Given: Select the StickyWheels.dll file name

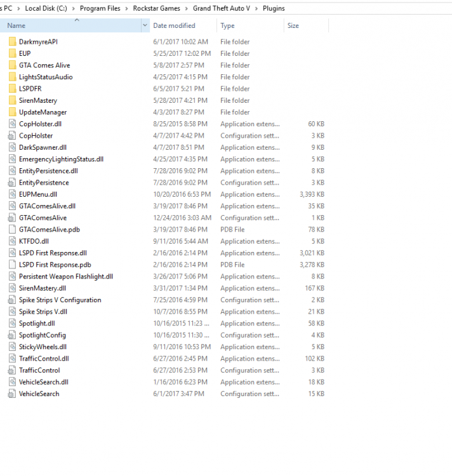Looking at the screenshot, I should click(43, 347).
